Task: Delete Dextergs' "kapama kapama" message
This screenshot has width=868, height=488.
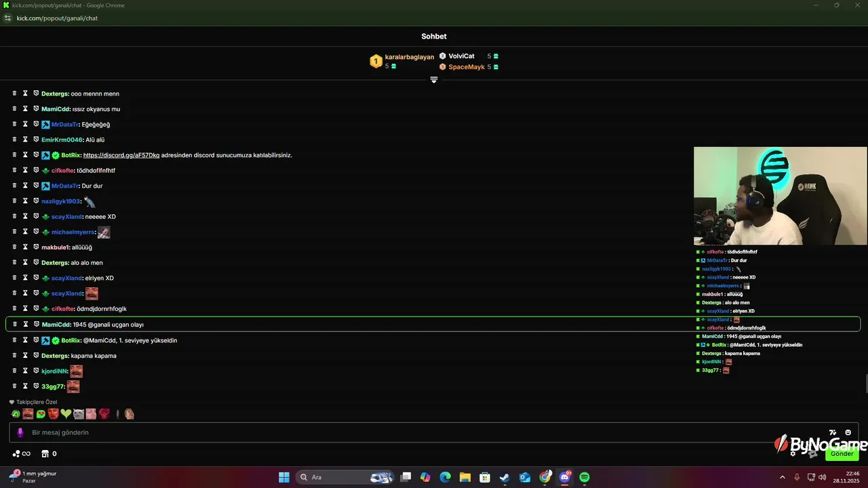Action: point(14,356)
